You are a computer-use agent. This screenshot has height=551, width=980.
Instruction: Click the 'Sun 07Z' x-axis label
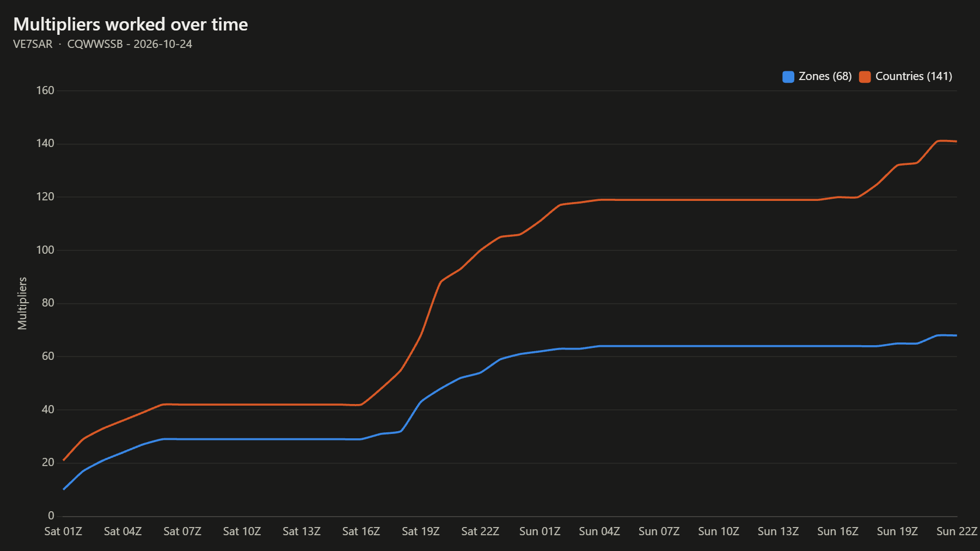659,531
